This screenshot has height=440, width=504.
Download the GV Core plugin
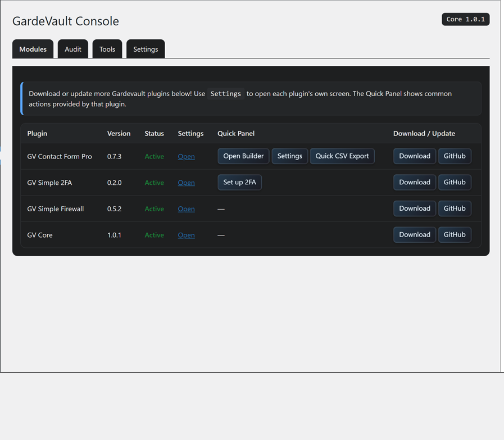(x=414, y=235)
